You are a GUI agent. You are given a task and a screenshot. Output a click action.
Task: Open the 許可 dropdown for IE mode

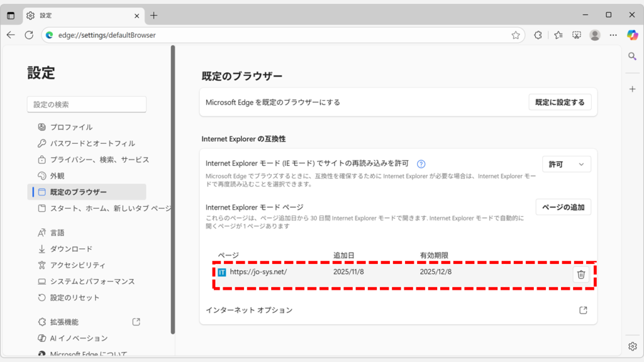tap(566, 163)
